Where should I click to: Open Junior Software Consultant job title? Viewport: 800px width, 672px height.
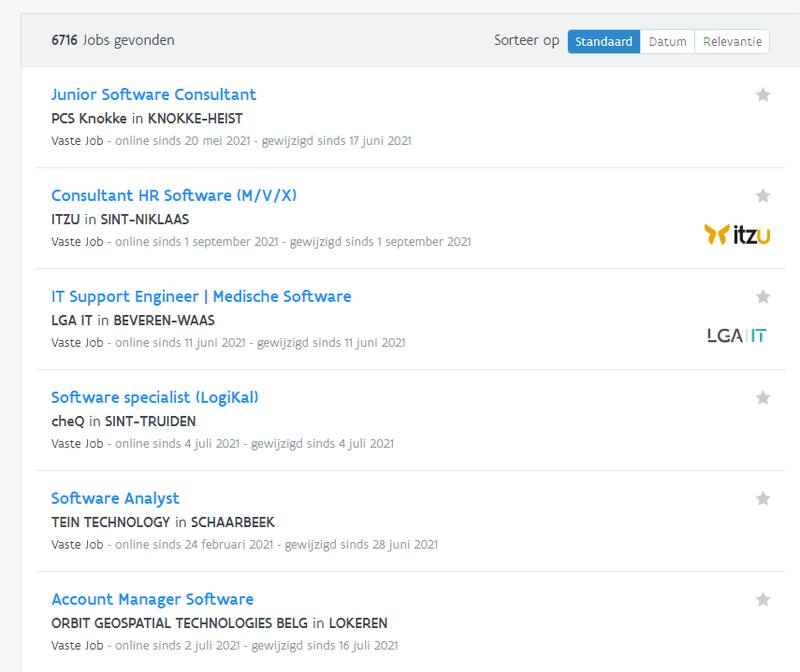pos(153,95)
